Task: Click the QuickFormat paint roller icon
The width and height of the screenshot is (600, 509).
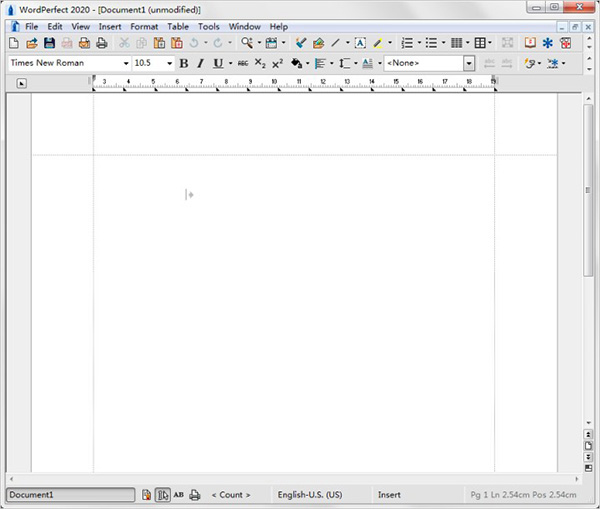Action: [x=301, y=43]
